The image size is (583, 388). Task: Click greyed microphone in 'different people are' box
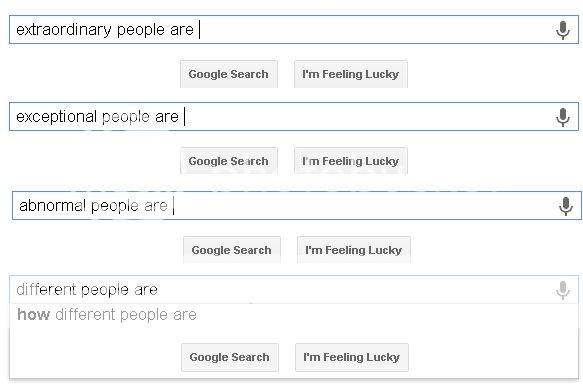click(x=563, y=290)
